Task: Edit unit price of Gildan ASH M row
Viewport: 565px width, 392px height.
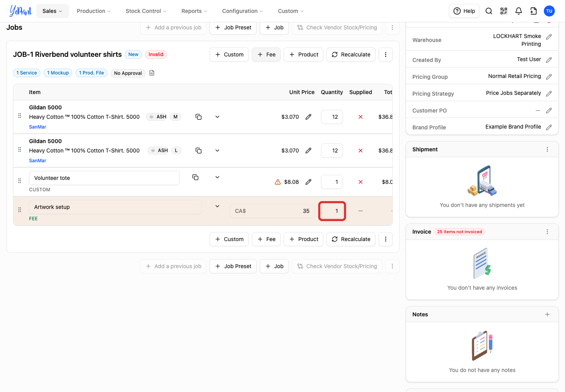Action: [308, 117]
